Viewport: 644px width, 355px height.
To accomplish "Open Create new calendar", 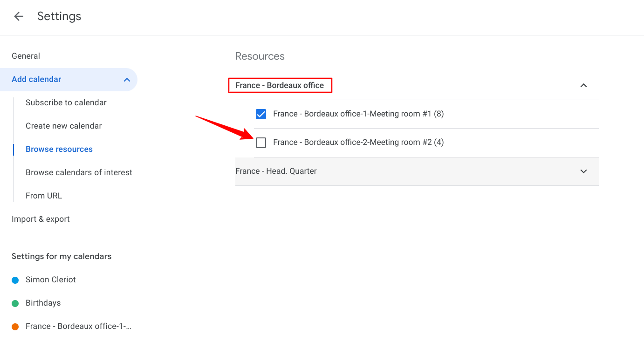I will 63,126.
